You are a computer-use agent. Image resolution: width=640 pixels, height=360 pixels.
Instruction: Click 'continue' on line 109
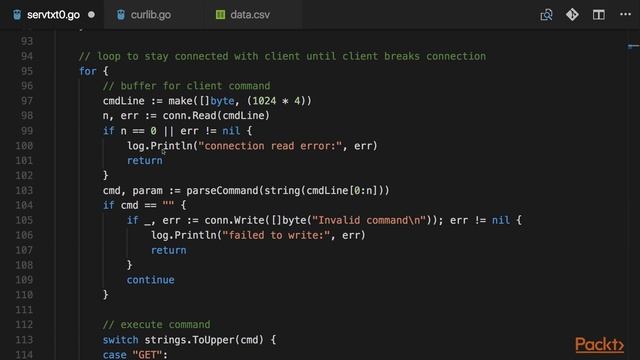pyautogui.click(x=151, y=280)
